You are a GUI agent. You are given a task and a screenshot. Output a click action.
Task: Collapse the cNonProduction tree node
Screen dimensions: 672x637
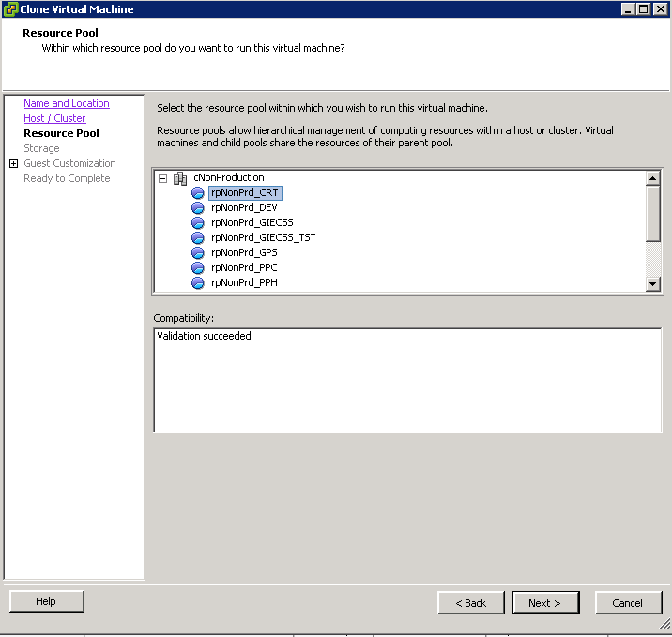coord(163,178)
